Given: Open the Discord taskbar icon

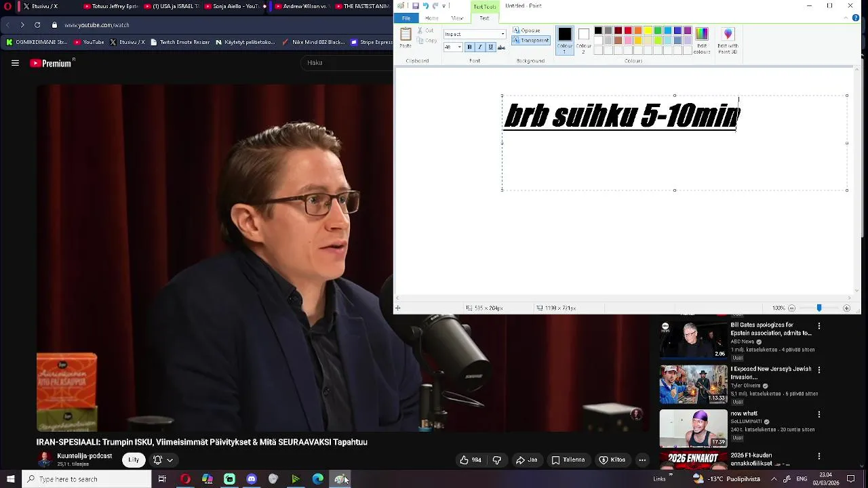Looking at the screenshot, I should point(252,479).
